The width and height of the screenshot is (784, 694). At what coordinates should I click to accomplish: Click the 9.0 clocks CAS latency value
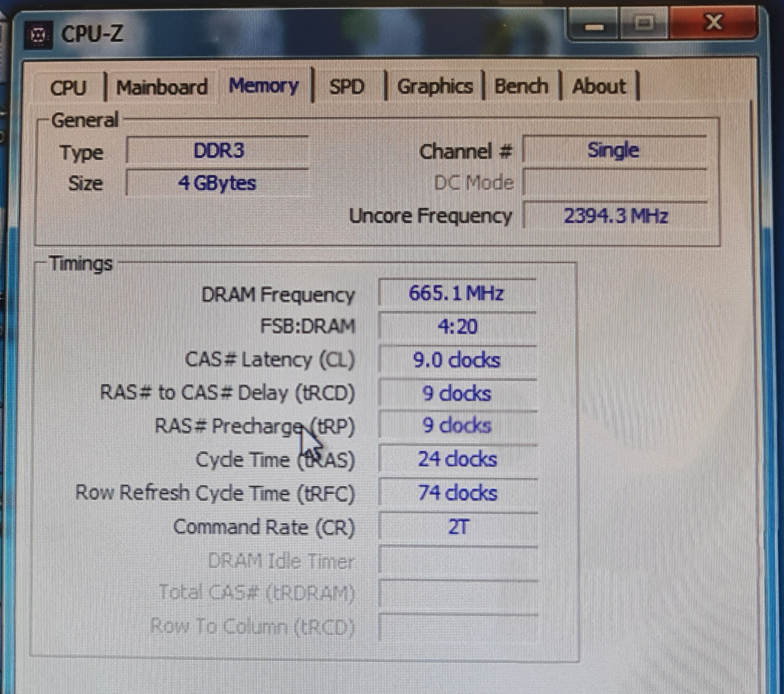[x=457, y=360]
